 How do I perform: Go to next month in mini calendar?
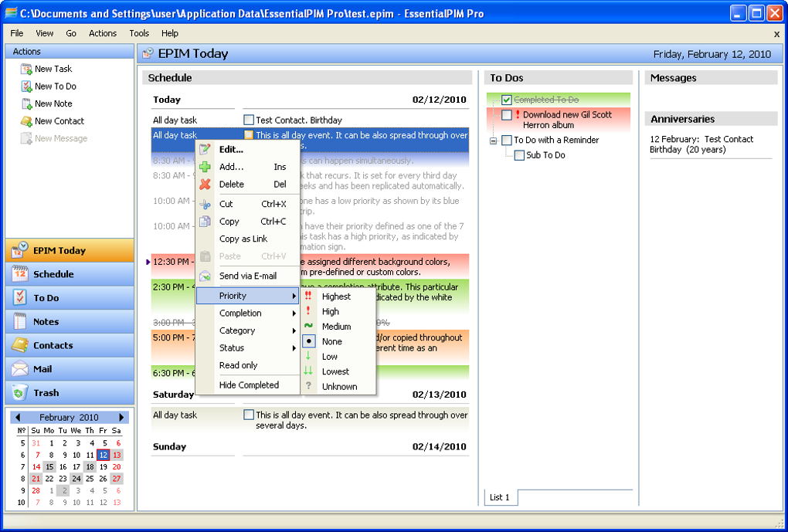pos(121,418)
